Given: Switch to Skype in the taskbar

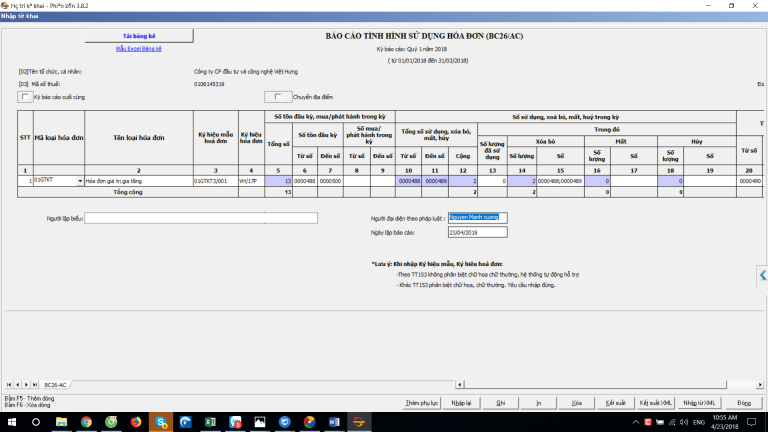Looking at the screenshot, I should coord(161,422).
